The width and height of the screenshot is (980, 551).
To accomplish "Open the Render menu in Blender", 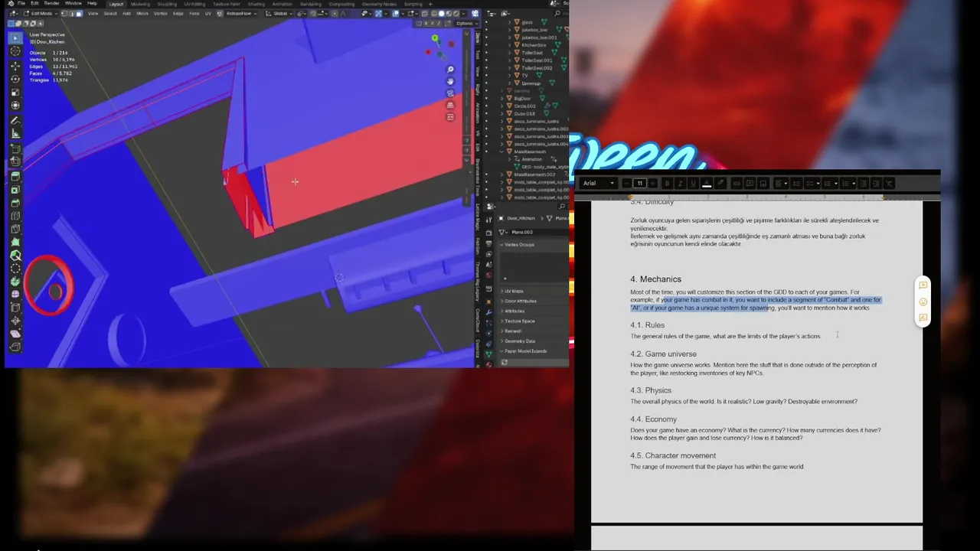I will click(51, 4).
